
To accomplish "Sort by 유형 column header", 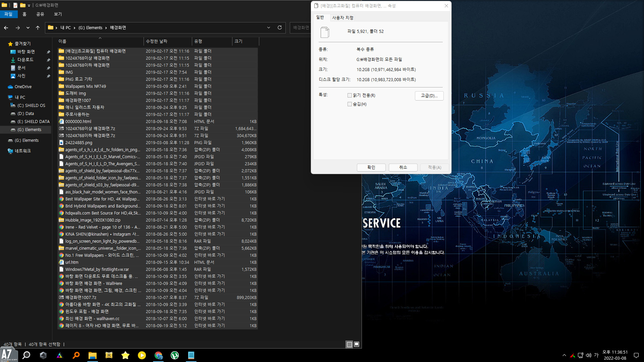I will [x=212, y=41].
